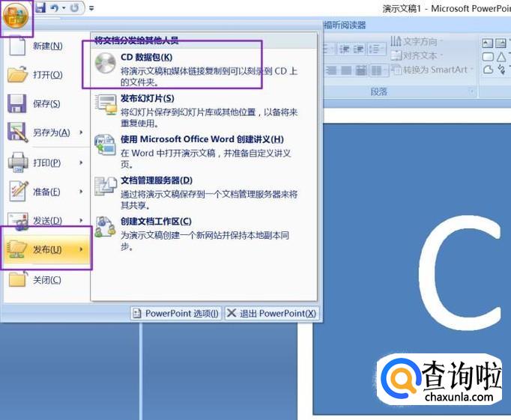Viewport: 511px width, 420px height.
Task: Click the line spacing icon in 段落
Action: (375, 49)
